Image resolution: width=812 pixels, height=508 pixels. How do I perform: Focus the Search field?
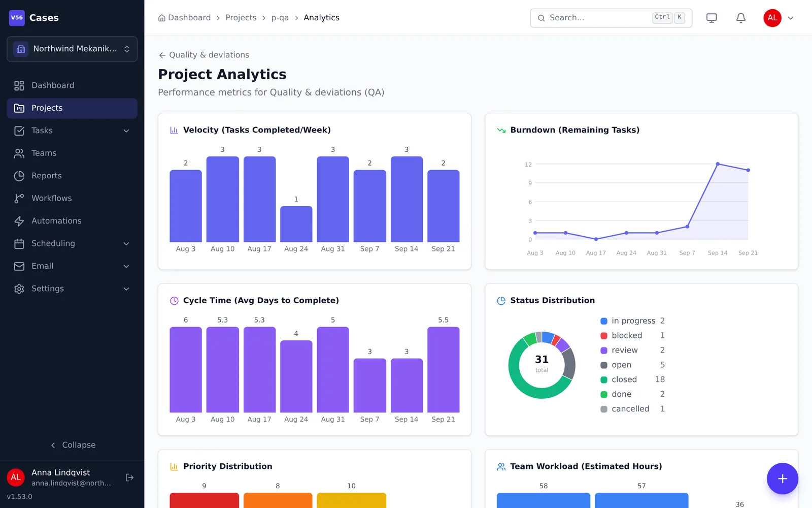coord(611,18)
